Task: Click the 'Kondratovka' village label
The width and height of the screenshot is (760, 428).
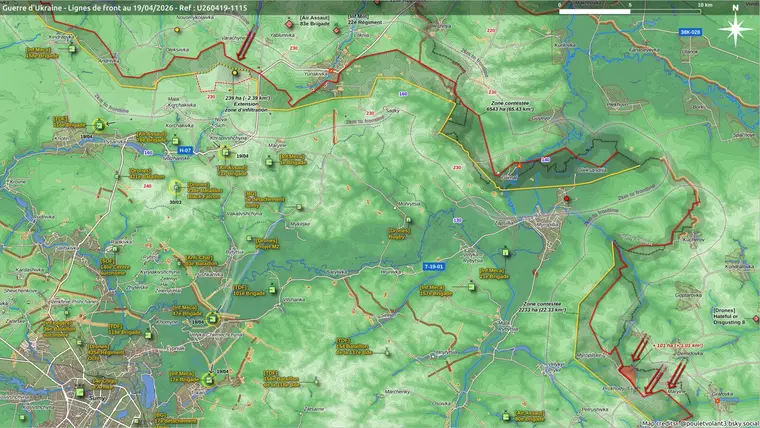Action: click(x=739, y=266)
